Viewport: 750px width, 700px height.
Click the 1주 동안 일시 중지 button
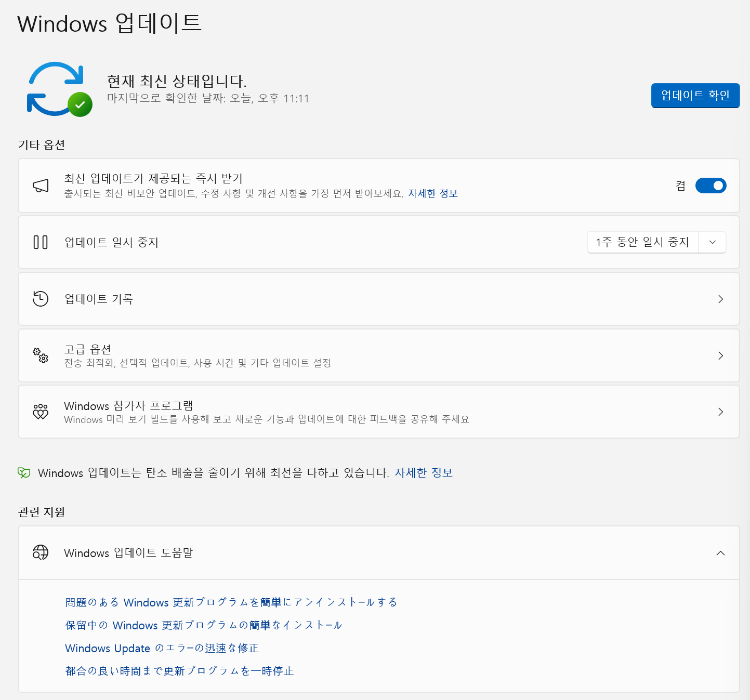coord(643,242)
